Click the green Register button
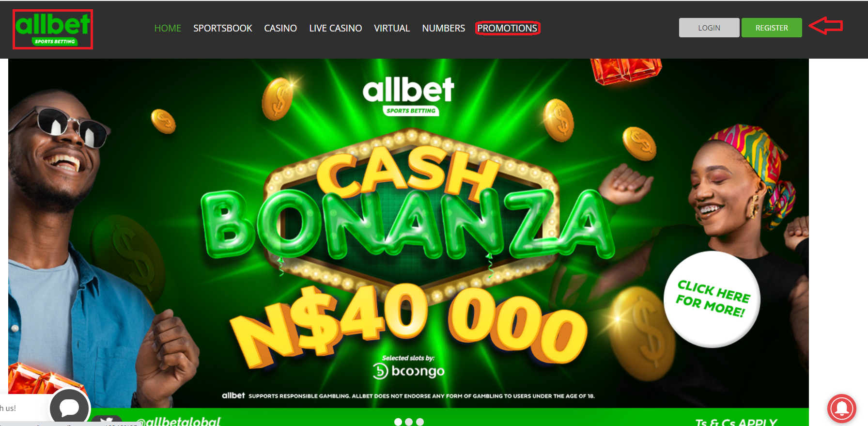The image size is (868, 426). coord(772,28)
